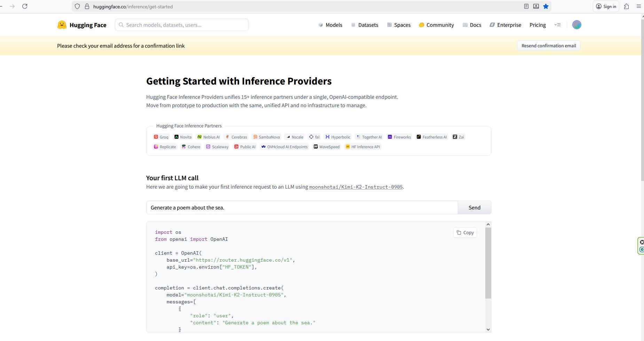Screen dimensions: 644x341
Task: Open the moonshotai/Kimi-K2-Instruct-0905 model link
Action: pos(356,187)
